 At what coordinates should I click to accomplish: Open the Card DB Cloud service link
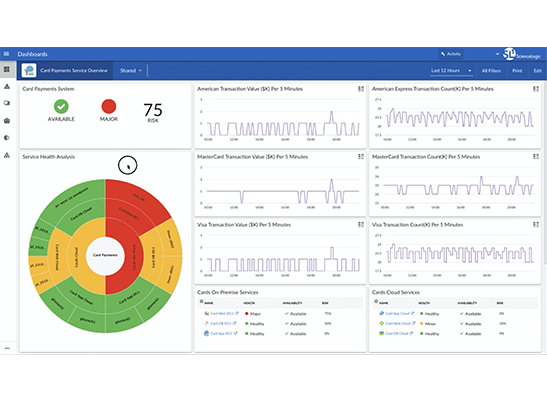coord(397,333)
